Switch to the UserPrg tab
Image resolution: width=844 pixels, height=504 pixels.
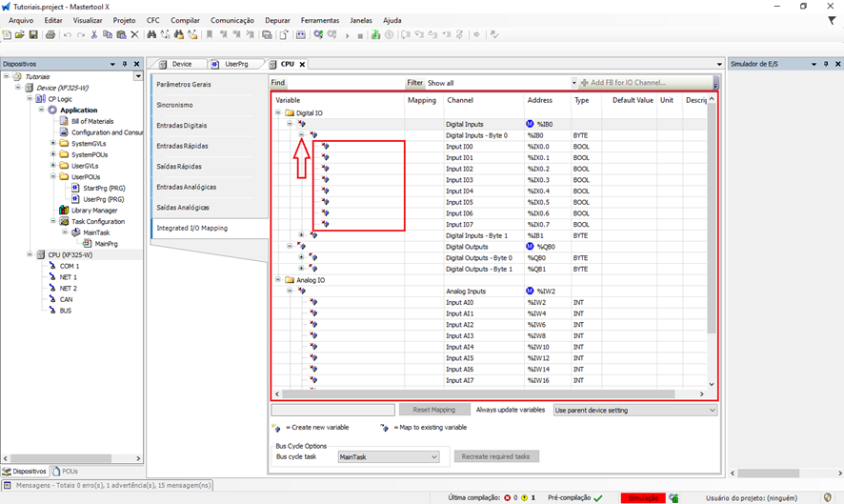pos(236,64)
